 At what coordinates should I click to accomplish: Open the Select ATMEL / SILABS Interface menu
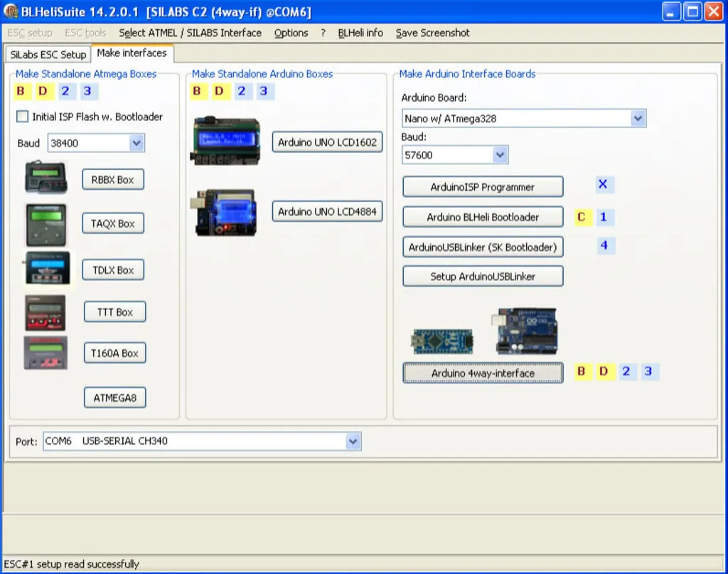coord(190,33)
